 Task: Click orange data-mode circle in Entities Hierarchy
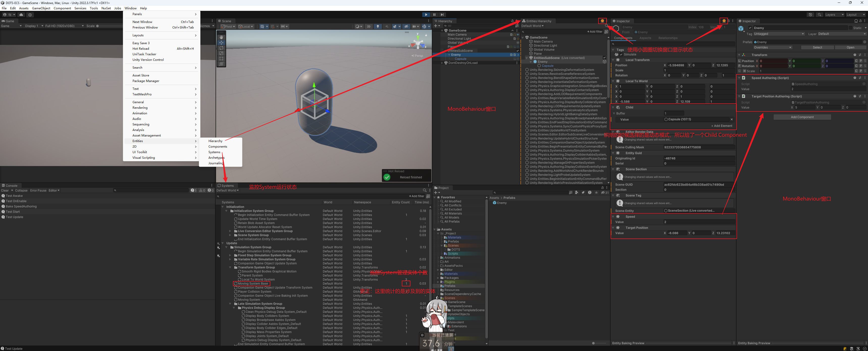click(x=602, y=21)
